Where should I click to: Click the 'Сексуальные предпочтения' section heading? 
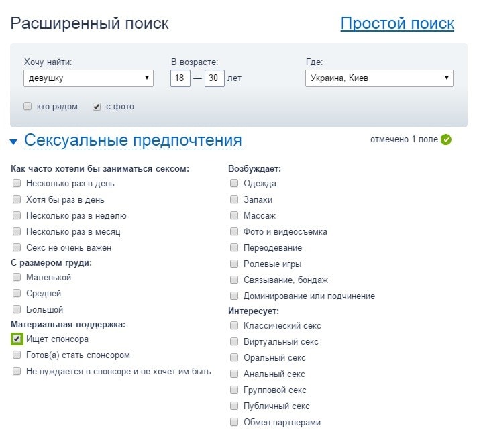133,140
